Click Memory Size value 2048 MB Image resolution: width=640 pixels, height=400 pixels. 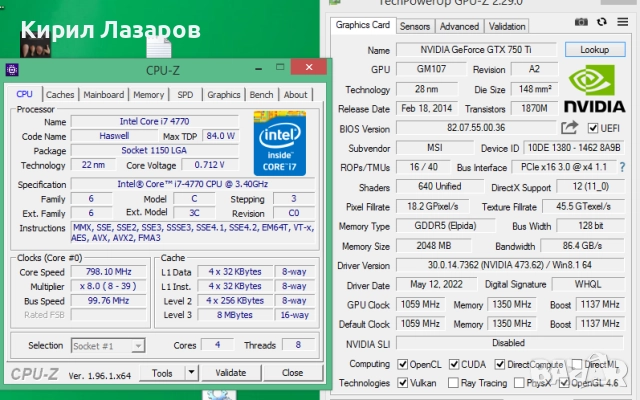433,246
